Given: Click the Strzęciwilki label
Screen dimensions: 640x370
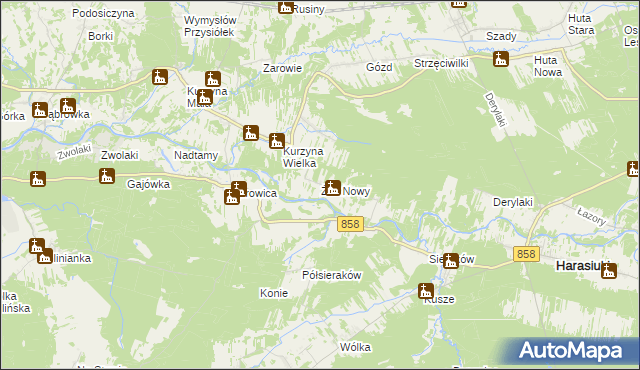Looking at the screenshot, I should click(441, 64).
